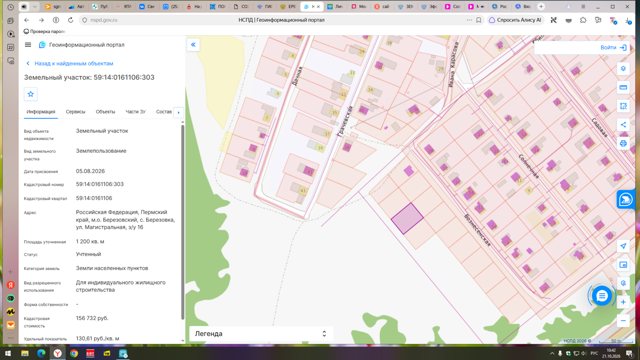Add parcel to favorites with star icon
The image size is (640, 360).
[31, 94]
